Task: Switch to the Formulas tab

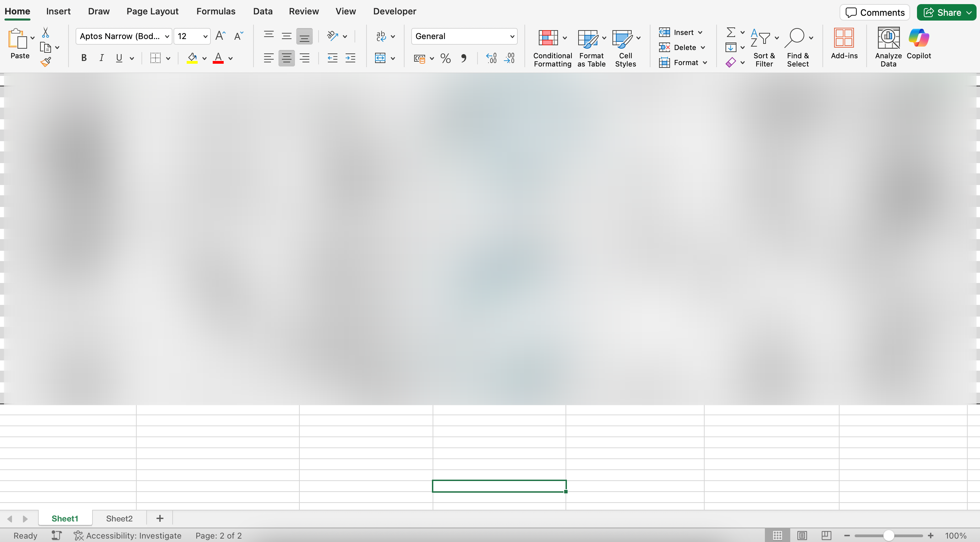Action: tap(216, 11)
